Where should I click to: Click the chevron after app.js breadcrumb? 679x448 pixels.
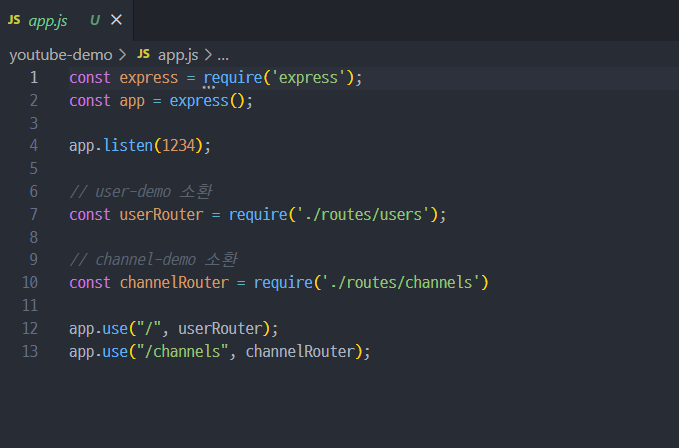pyautogui.click(x=208, y=55)
